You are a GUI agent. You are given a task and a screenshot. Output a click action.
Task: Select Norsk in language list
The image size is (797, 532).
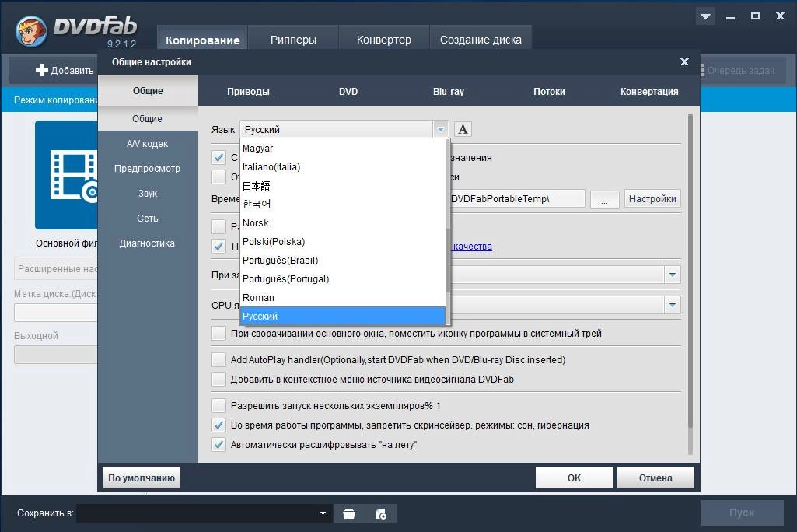coord(343,222)
